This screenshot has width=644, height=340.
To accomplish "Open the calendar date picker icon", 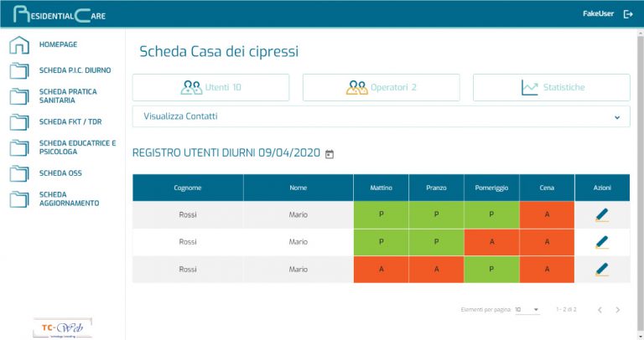I will pos(330,154).
